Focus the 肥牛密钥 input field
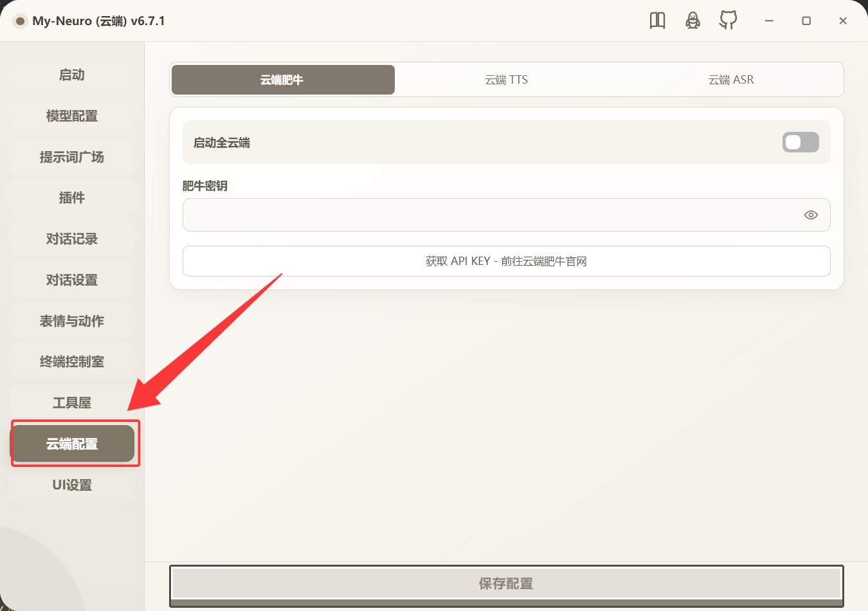 click(507, 215)
